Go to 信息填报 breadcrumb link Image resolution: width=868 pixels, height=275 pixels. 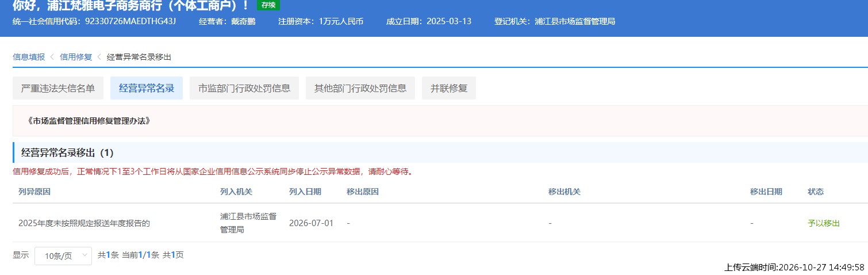pos(29,57)
